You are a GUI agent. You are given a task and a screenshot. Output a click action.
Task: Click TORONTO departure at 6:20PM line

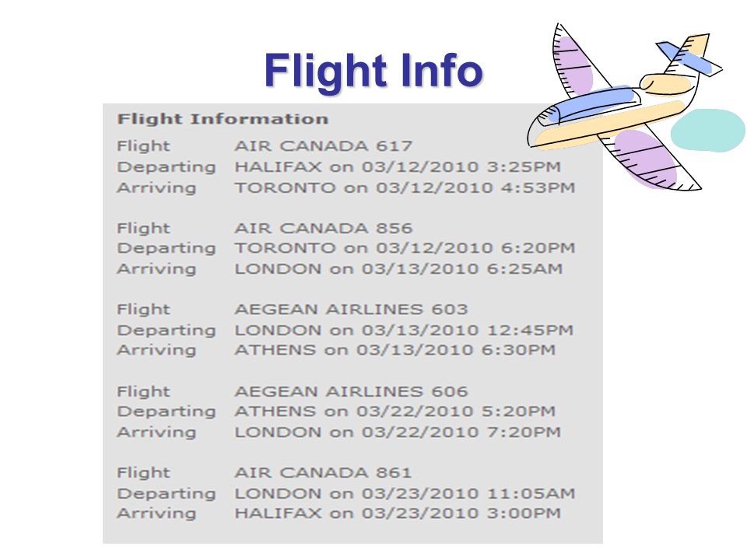click(x=405, y=248)
